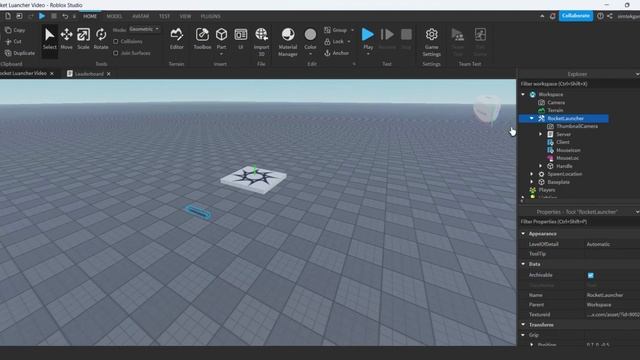
Task: Click the Filter Properties search field
Action: pyautogui.click(x=580, y=222)
